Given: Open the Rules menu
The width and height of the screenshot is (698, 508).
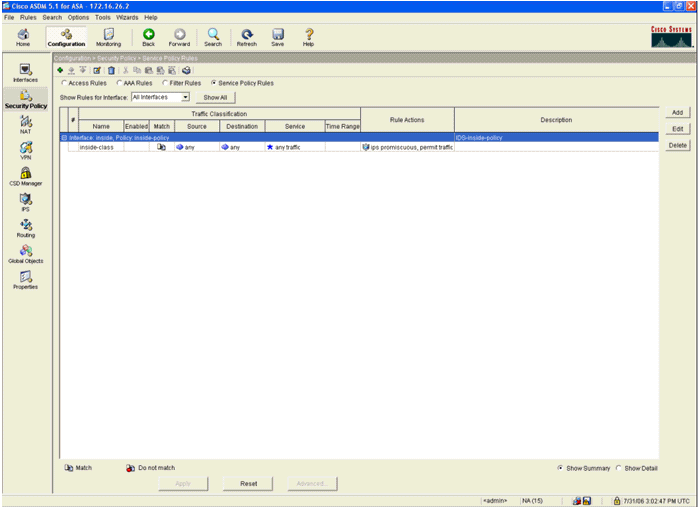Looking at the screenshot, I should pos(28,17).
